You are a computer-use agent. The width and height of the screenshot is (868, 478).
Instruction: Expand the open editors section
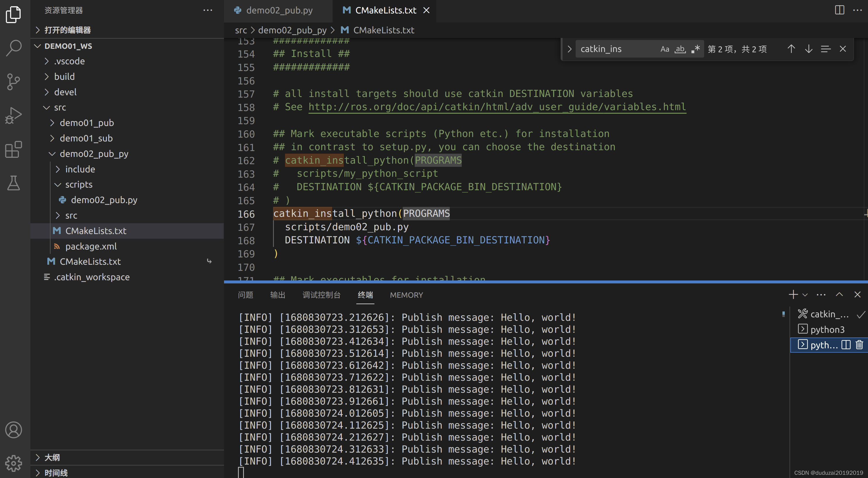click(127, 30)
